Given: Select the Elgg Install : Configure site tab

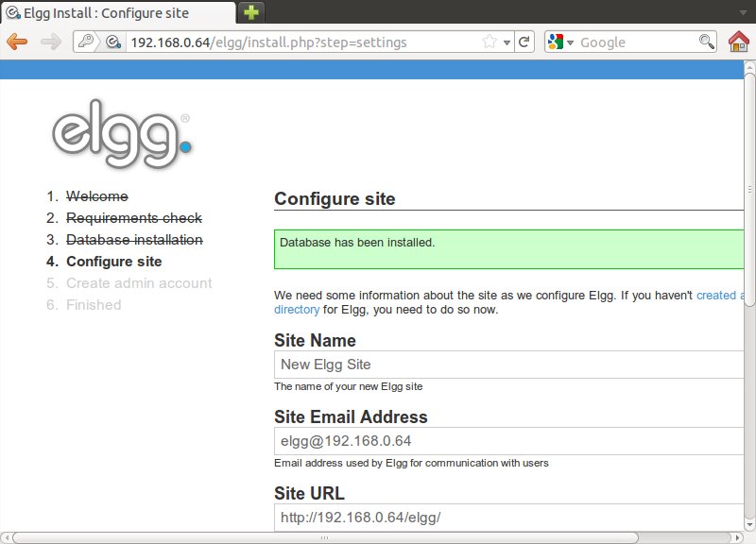Looking at the screenshot, I should [x=118, y=12].
